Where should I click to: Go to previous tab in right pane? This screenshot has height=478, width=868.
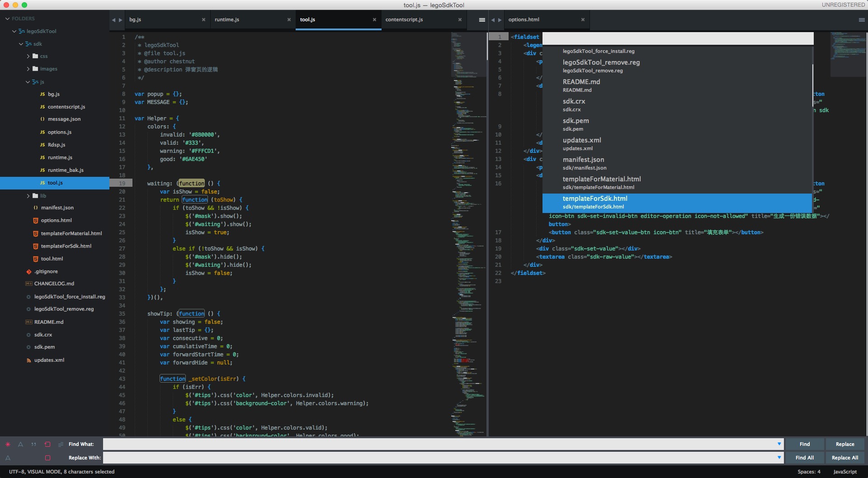[493, 20]
